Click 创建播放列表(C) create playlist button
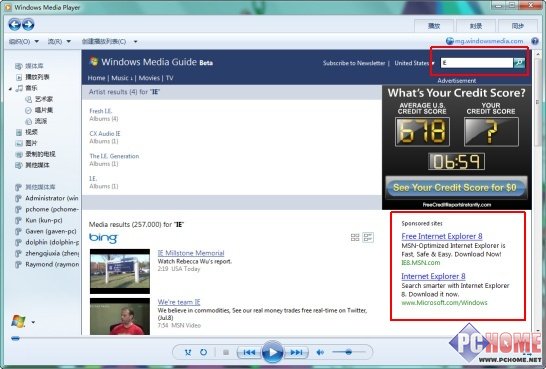This screenshot has width=546, height=369. point(104,41)
